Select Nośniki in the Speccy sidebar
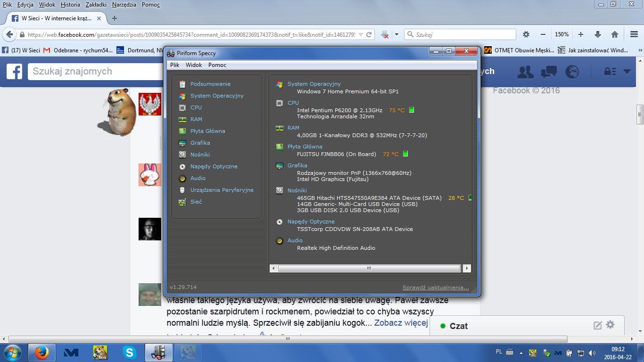644x362 pixels. (x=200, y=155)
